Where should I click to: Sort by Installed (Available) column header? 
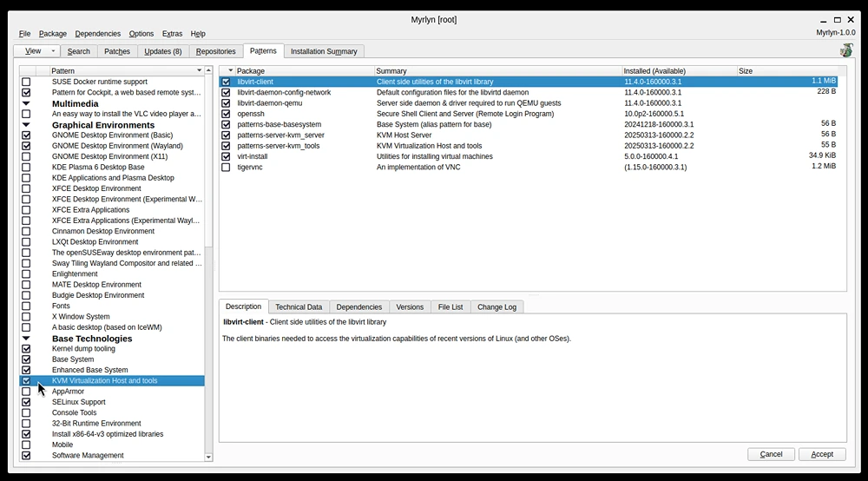[x=680, y=71]
